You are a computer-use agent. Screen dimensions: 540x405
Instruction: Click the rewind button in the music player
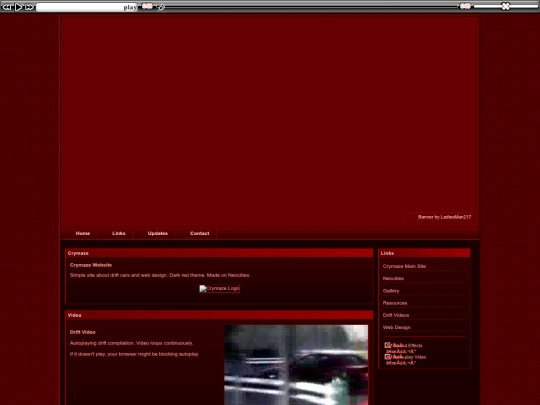pos(7,7)
